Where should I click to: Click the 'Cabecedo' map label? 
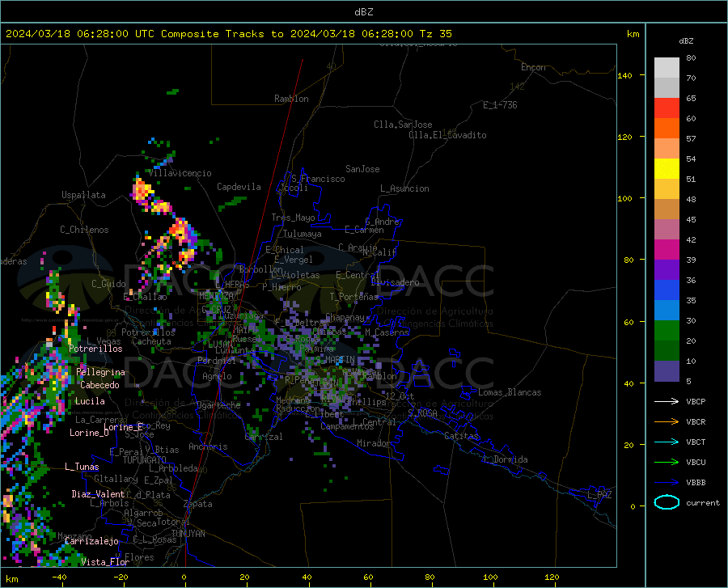pyautogui.click(x=99, y=385)
